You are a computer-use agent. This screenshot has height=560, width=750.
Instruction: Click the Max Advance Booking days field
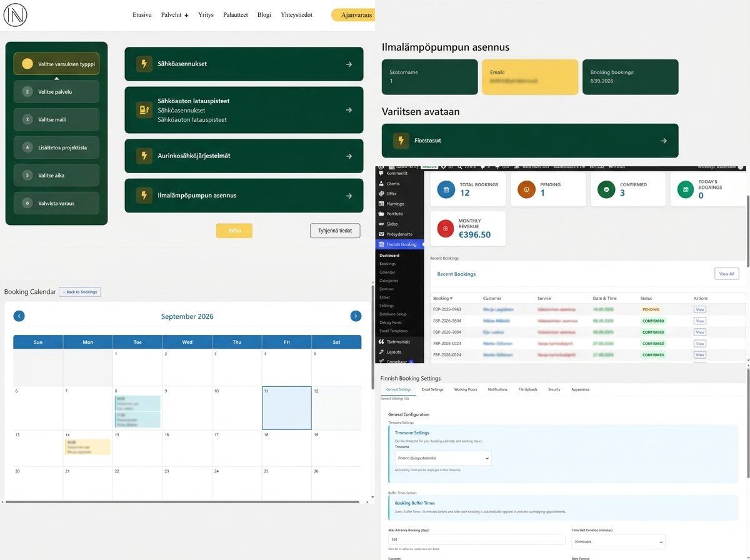pyautogui.click(x=477, y=540)
